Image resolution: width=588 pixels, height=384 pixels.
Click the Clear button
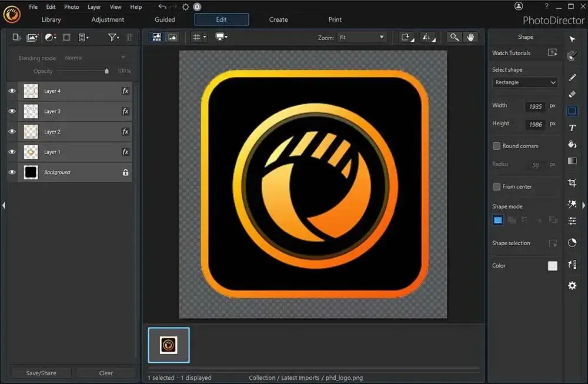pyautogui.click(x=106, y=373)
